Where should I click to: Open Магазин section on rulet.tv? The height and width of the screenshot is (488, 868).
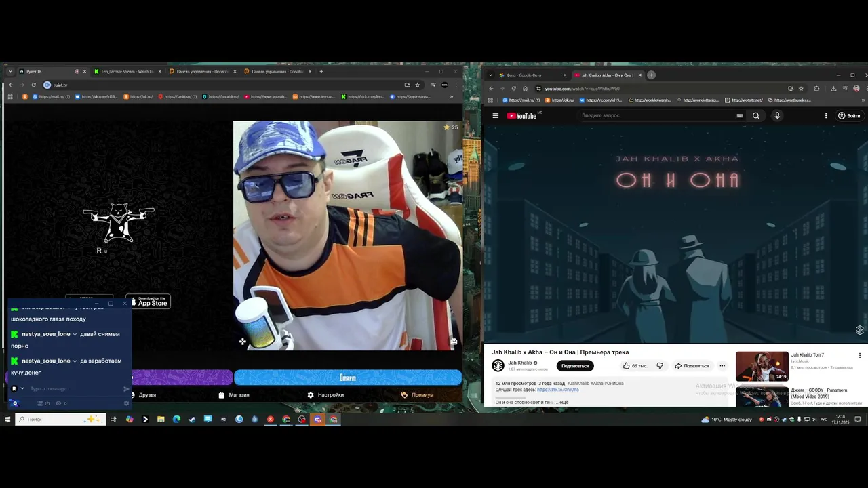(234, 395)
